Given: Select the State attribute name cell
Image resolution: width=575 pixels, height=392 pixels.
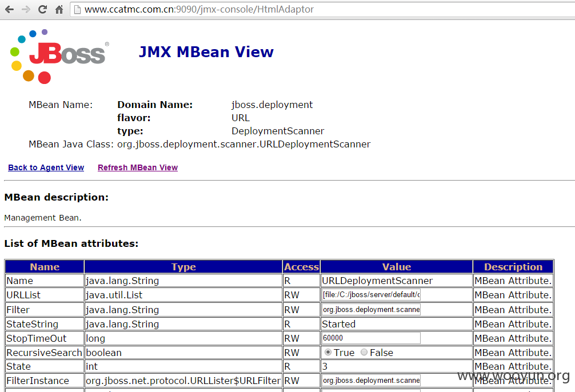Looking at the screenshot, I should 45,366.
